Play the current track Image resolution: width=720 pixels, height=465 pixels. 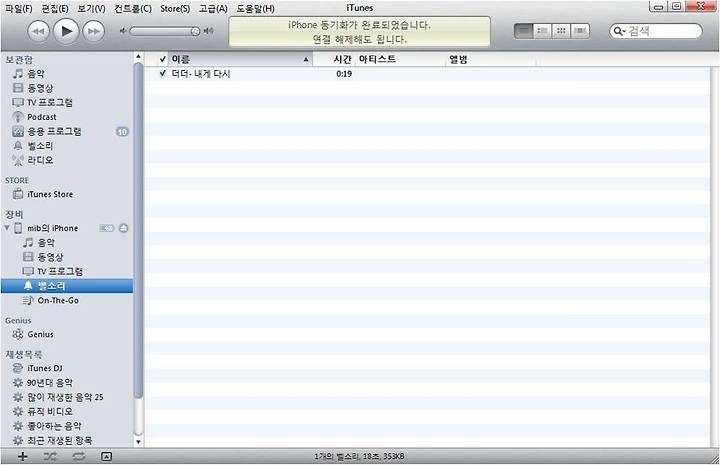pos(67,31)
